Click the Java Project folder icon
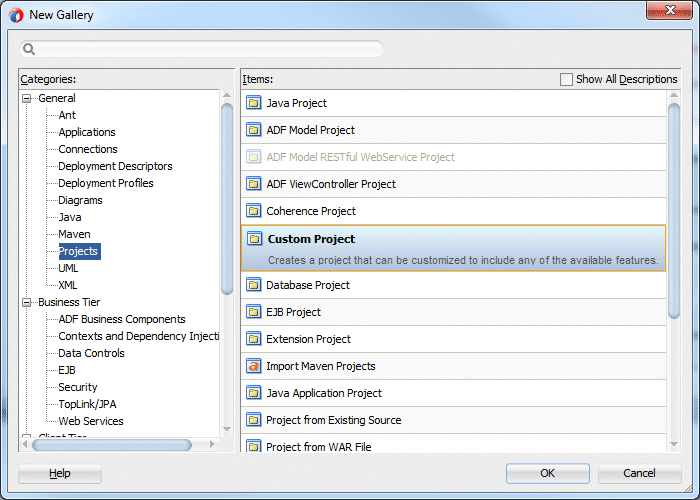Image resolution: width=700 pixels, height=500 pixels. pyautogui.click(x=254, y=103)
